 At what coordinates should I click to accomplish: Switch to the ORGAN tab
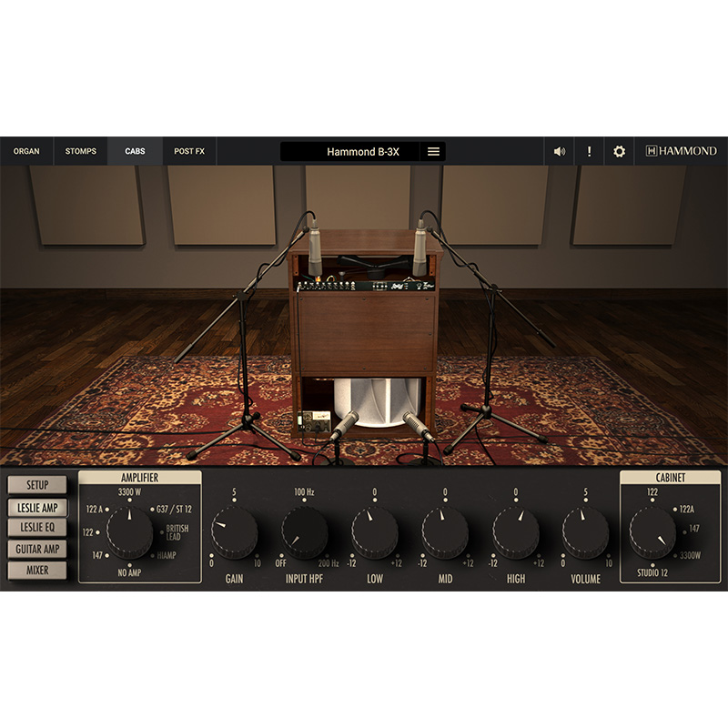[26, 151]
